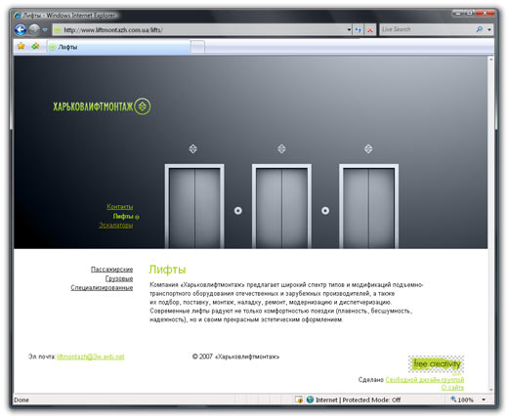Click the liftmontazh email address link

coord(91,357)
